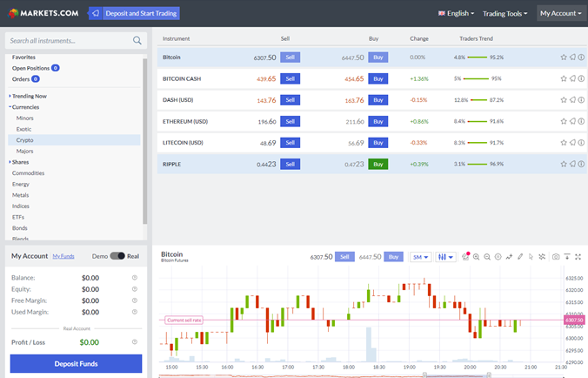The width and height of the screenshot is (588, 378).
Task: Expand chart to fullscreen
Action: 578,257
